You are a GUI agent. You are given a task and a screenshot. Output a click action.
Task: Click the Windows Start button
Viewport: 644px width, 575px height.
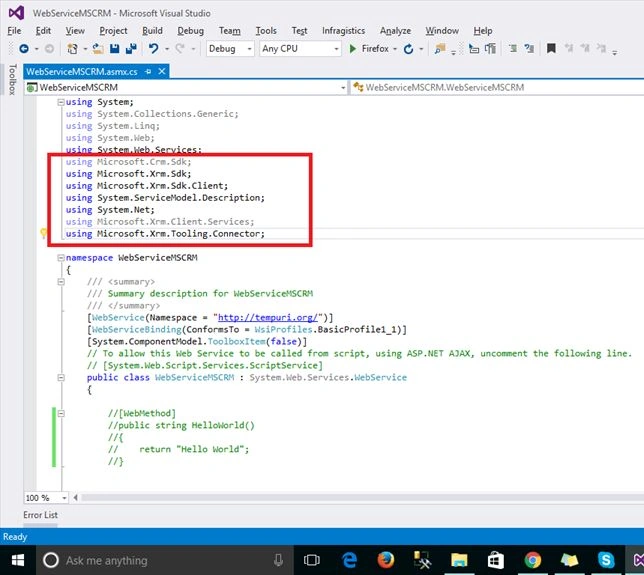(18, 560)
